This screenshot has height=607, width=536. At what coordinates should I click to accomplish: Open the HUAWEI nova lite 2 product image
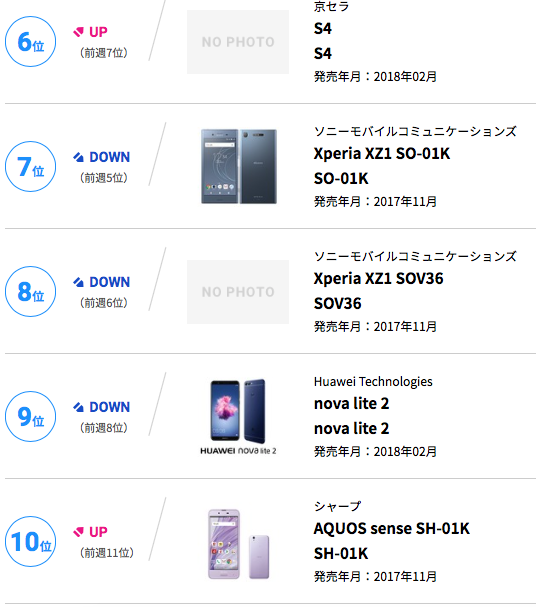238,417
